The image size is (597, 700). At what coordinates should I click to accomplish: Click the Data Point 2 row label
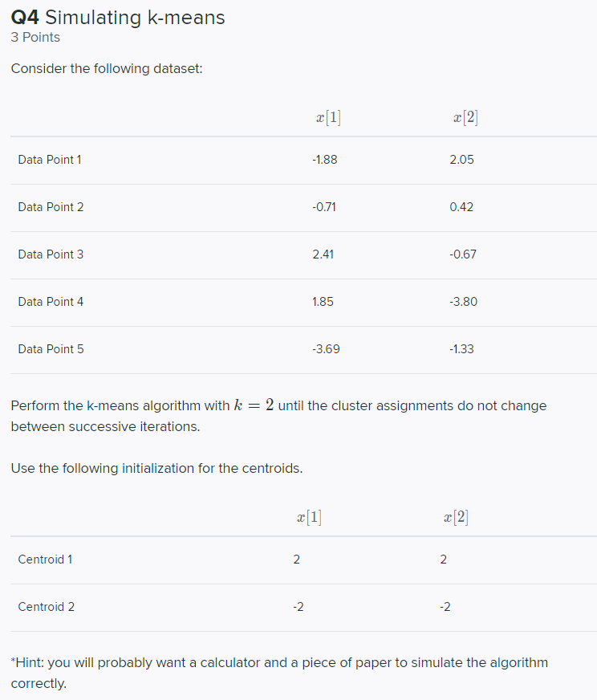tap(51, 207)
